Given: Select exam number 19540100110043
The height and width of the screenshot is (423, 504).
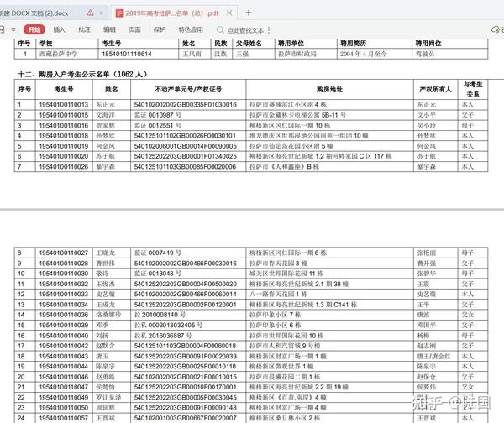Looking at the screenshot, I should click(64, 356).
